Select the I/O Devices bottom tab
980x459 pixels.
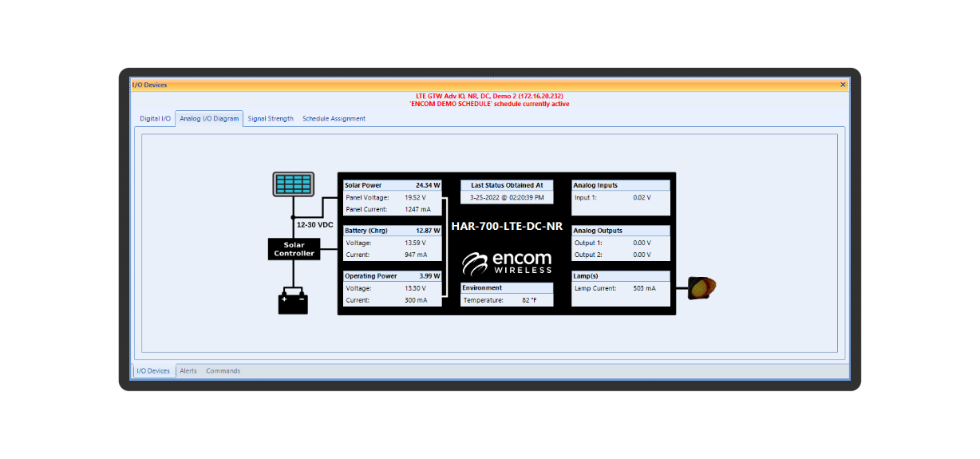(153, 371)
